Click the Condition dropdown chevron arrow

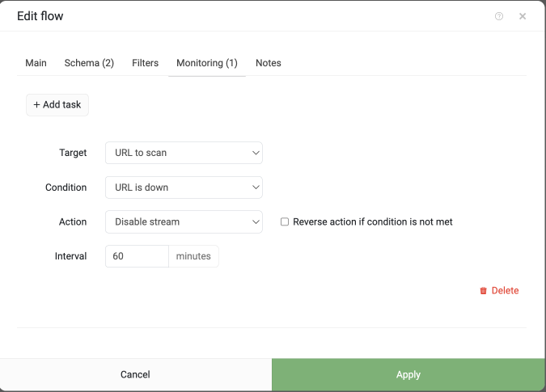pyautogui.click(x=256, y=188)
